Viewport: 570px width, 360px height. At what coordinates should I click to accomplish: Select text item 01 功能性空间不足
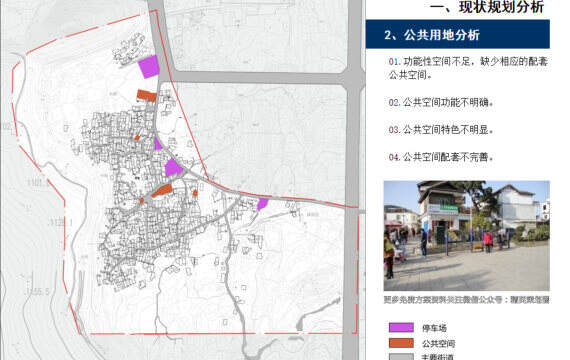468,68
